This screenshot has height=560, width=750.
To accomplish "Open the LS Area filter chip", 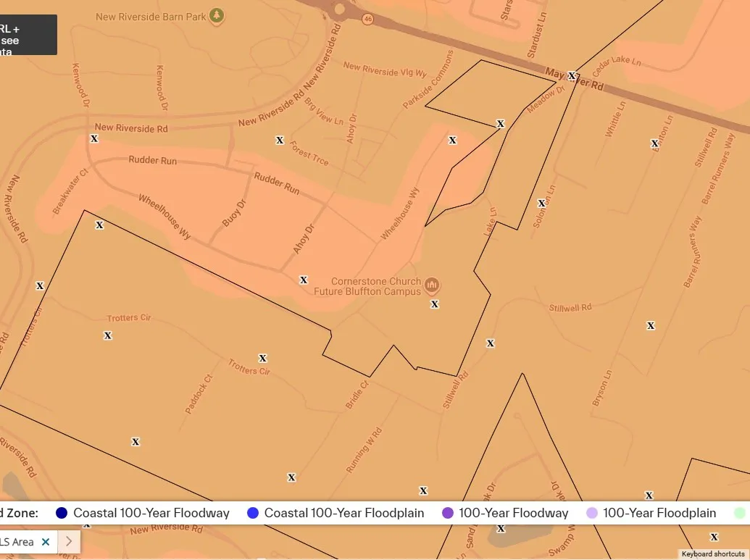I will (x=17, y=542).
